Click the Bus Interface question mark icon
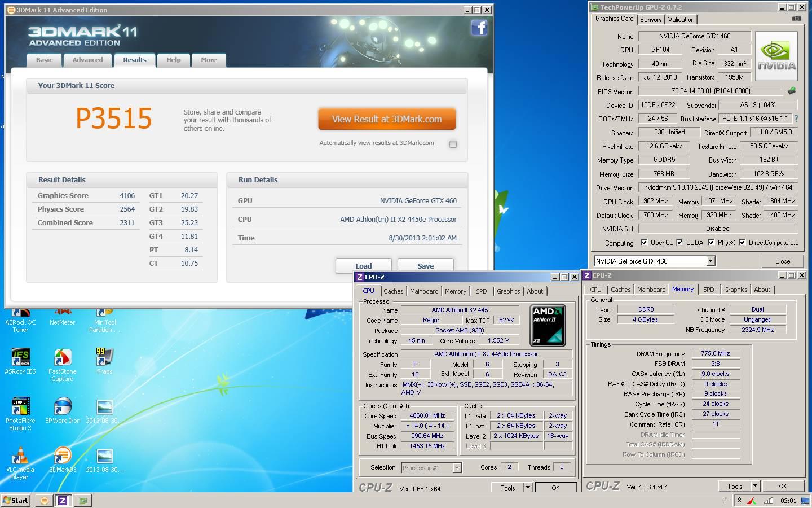 click(796, 119)
